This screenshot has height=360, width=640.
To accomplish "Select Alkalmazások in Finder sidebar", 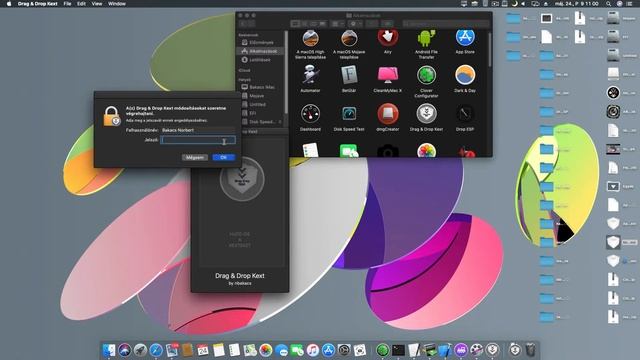I will [260, 51].
